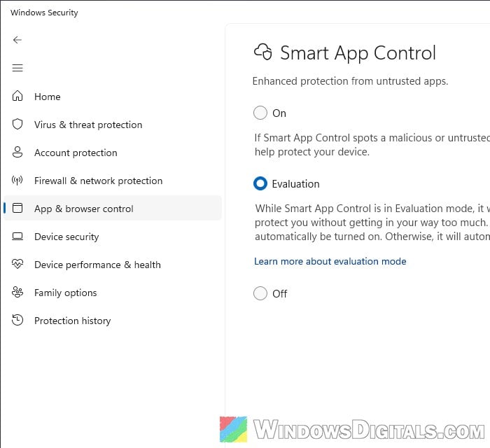Click the Device performance heart icon

17,264
